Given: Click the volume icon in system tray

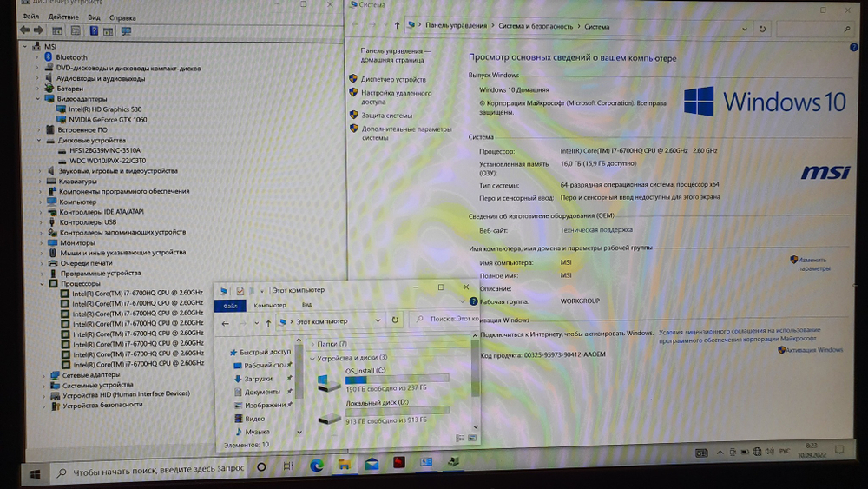Looking at the screenshot, I should (x=769, y=452).
